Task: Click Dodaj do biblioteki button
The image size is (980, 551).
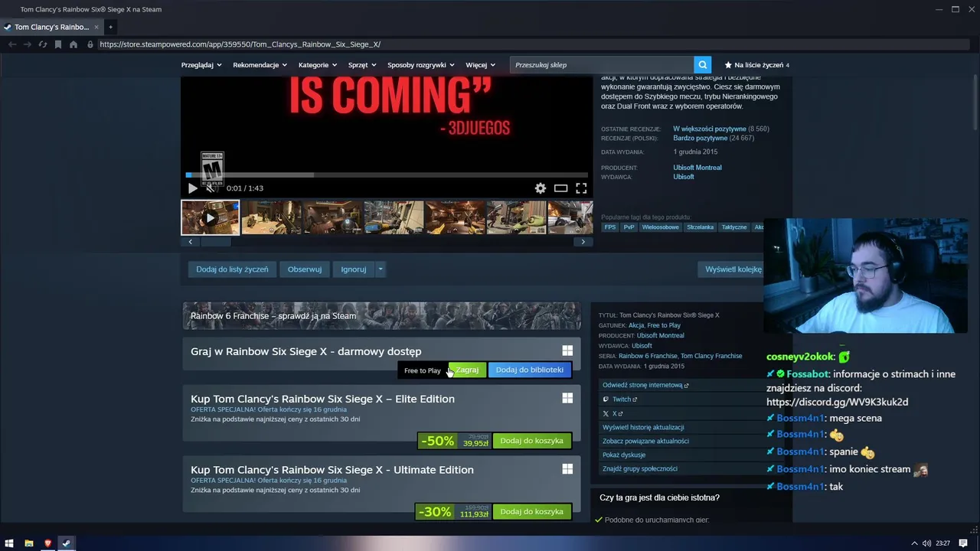Action: click(529, 370)
